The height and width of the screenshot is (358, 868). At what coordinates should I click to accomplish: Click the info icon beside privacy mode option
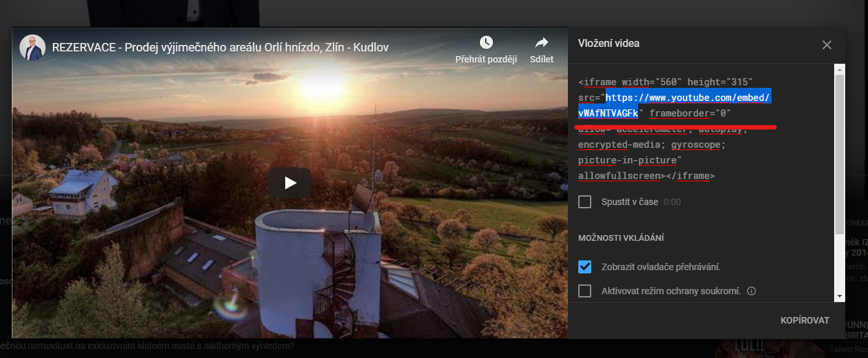tap(751, 291)
